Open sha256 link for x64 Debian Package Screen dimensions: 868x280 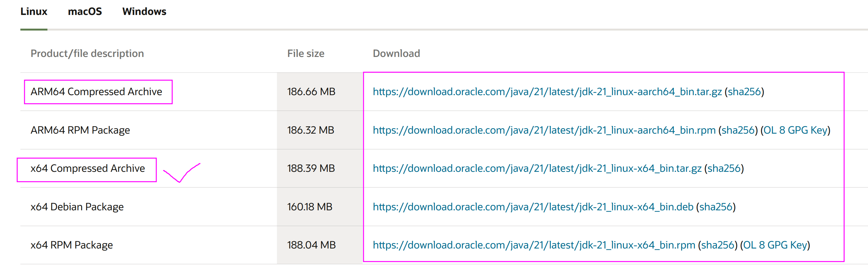716,206
